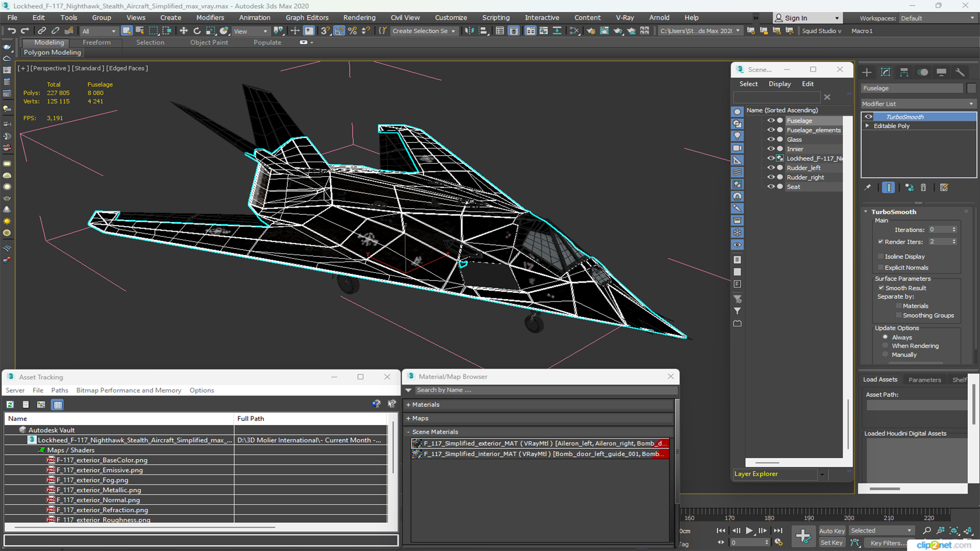Viewport: 980px width, 551px height.
Task: Click Refresh icon in Asset Tracking
Action: pyautogui.click(x=10, y=405)
